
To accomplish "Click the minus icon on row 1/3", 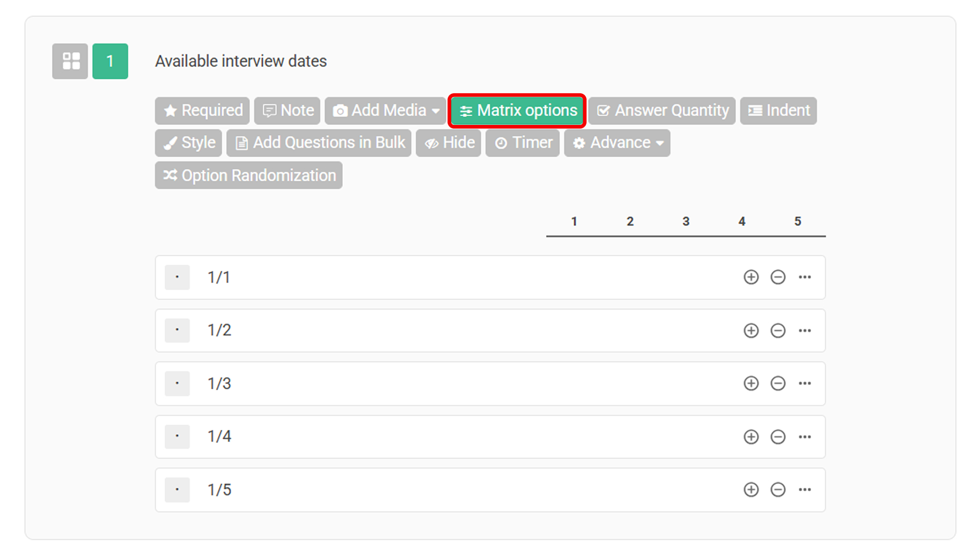I will [778, 383].
